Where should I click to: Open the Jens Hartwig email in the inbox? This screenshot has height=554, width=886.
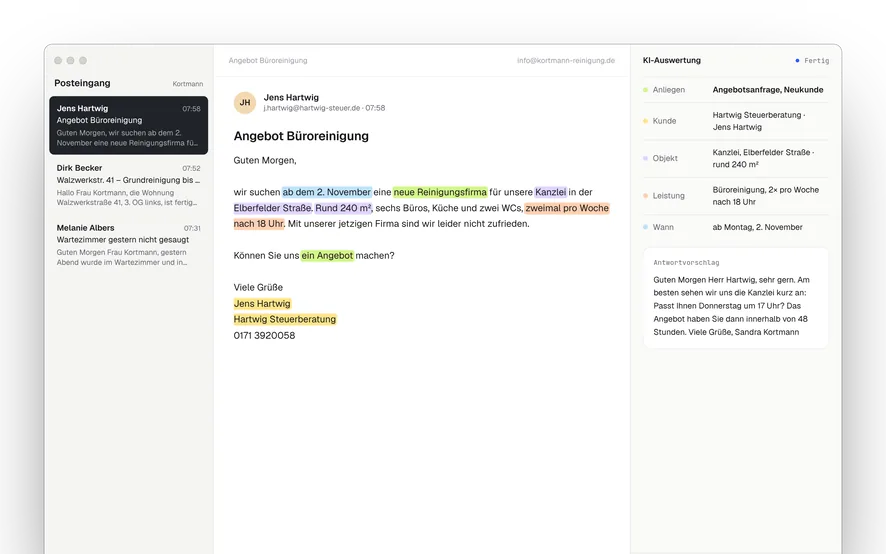(x=128, y=125)
